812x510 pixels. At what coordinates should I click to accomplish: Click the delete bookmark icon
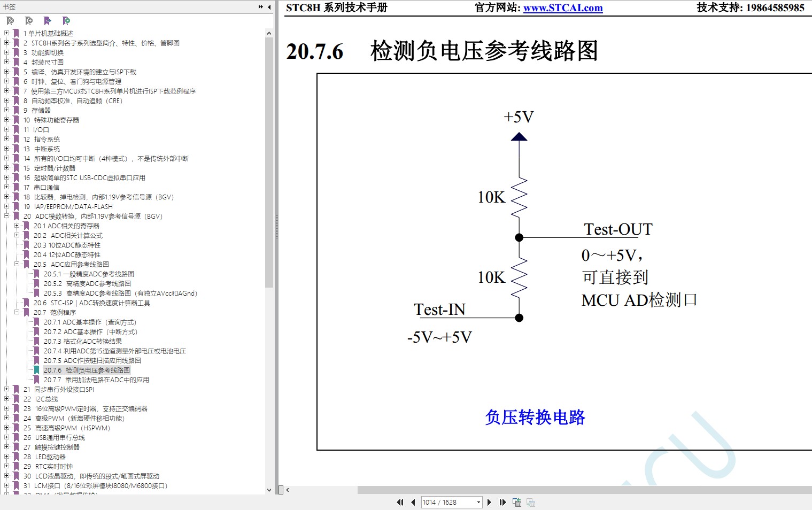click(10, 21)
